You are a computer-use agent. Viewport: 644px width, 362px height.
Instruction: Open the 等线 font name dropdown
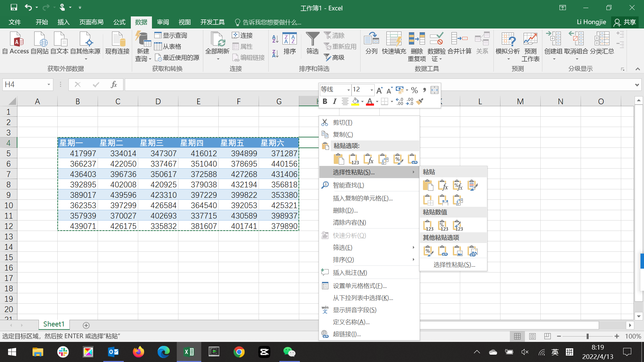click(x=348, y=90)
